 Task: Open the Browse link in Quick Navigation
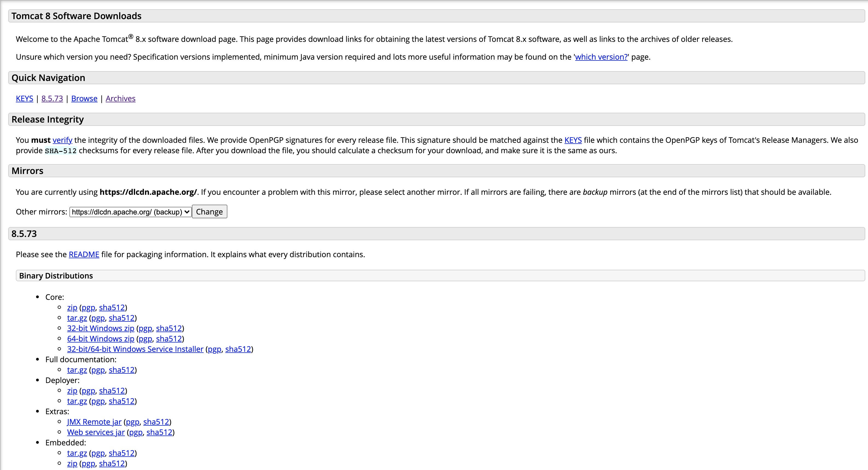click(84, 98)
